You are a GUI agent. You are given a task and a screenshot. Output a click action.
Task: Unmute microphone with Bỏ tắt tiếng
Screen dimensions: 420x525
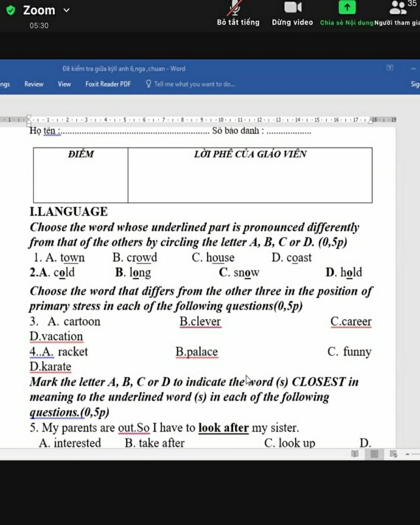pos(238,14)
